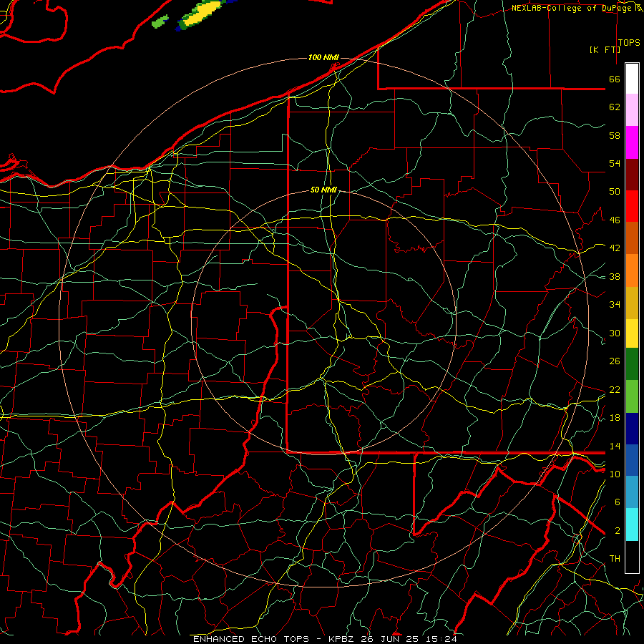The width and height of the screenshot is (644, 644).
Task: Click the gold legend swatch
Action: point(632,303)
